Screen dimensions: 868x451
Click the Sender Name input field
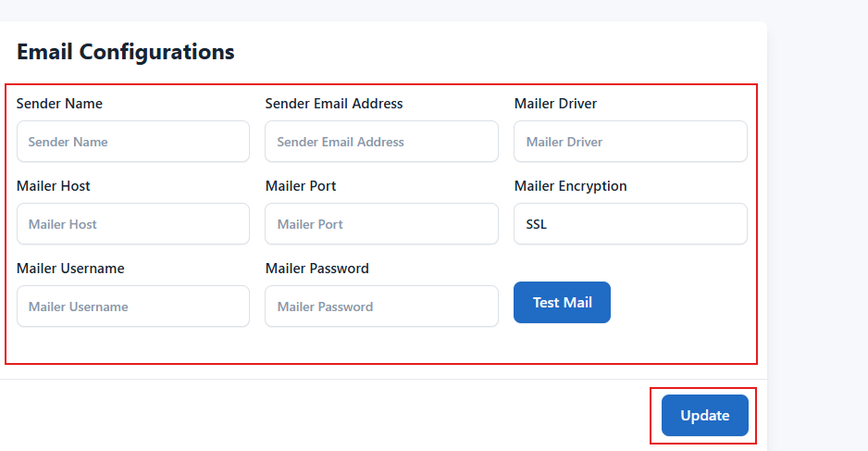click(133, 142)
